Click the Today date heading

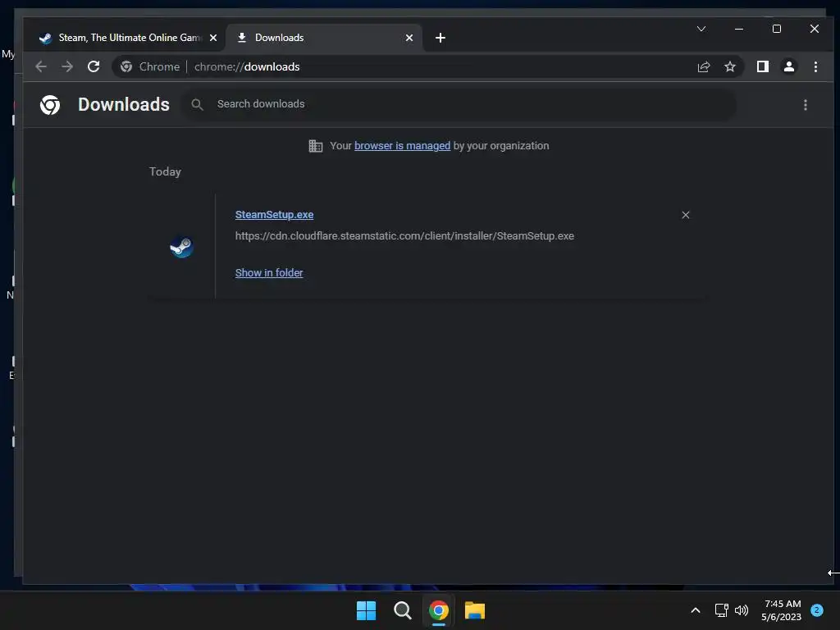click(x=165, y=171)
